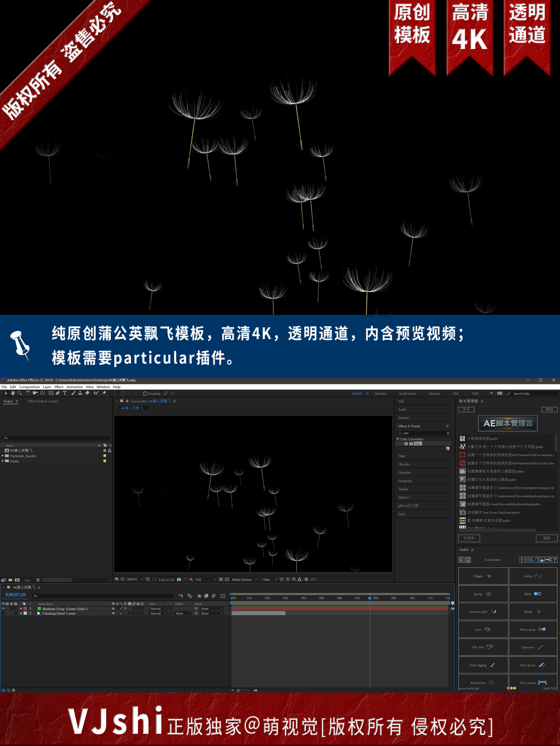Click the delete trash icon in Project panel
Viewport: 560px width, 746px height.
click(38, 580)
